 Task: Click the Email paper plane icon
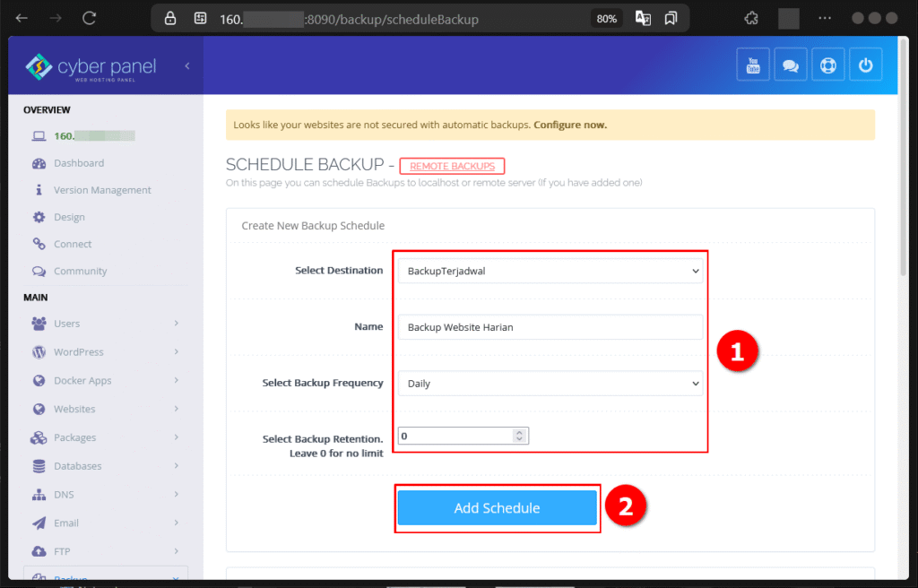39,523
